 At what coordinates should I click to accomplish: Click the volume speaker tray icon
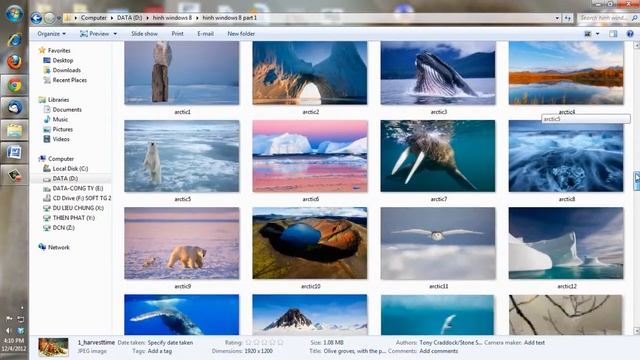[x=9, y=330]
